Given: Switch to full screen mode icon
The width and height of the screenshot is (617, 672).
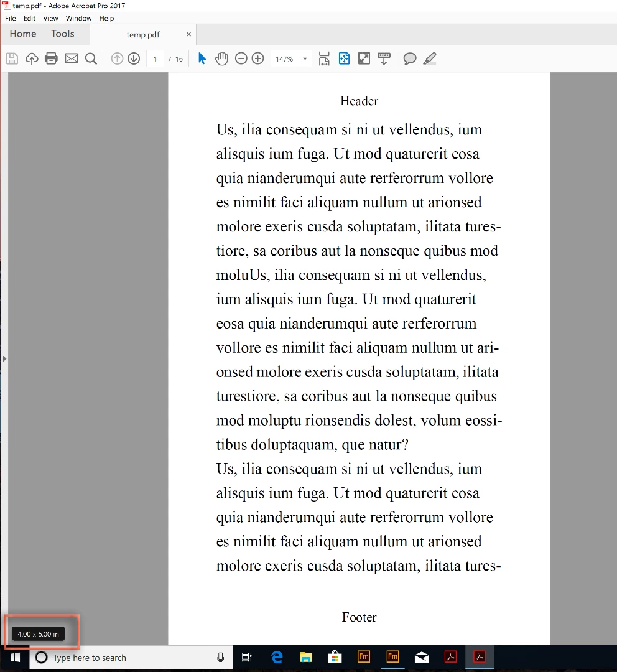Looking at the screenshot, I should tap(364, 58).
